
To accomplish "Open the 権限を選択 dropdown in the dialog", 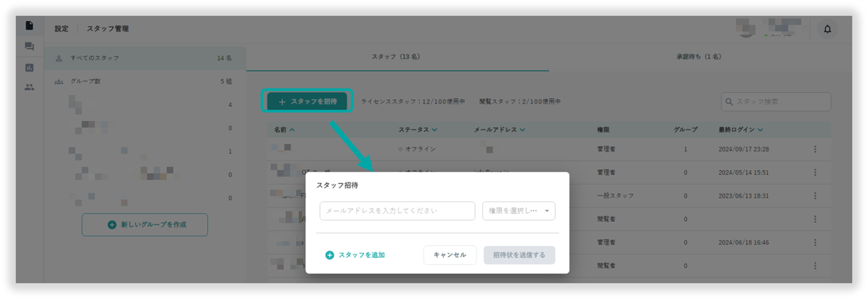I will 519,210.
